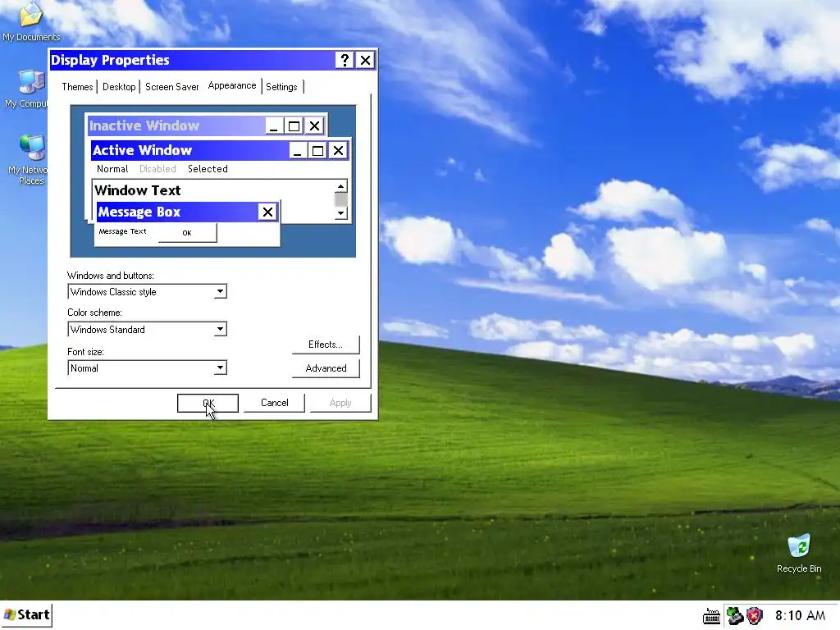Viewport: 840px width, 630px height.
Task: Click the preview Message Box OK button
Action: [187, 233]
